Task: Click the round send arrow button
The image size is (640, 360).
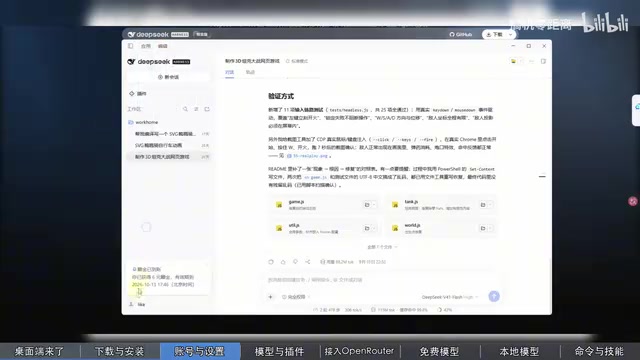Action: [x=494, y=296]
